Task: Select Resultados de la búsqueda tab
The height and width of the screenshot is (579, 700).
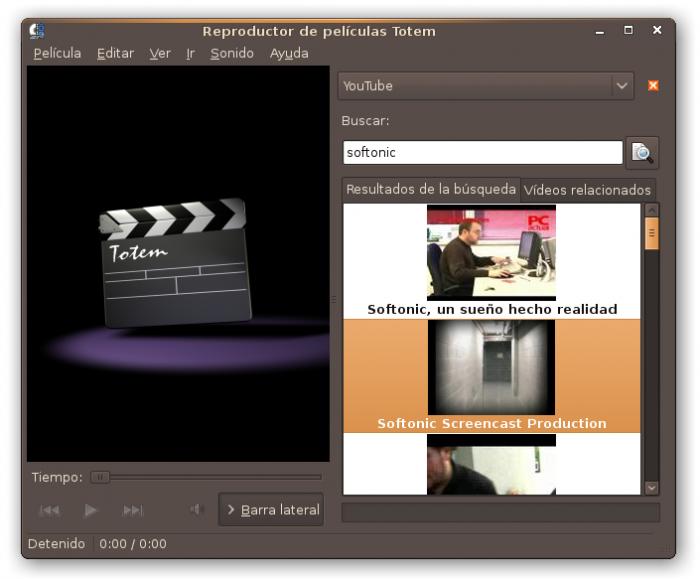Action: (431, 189)
